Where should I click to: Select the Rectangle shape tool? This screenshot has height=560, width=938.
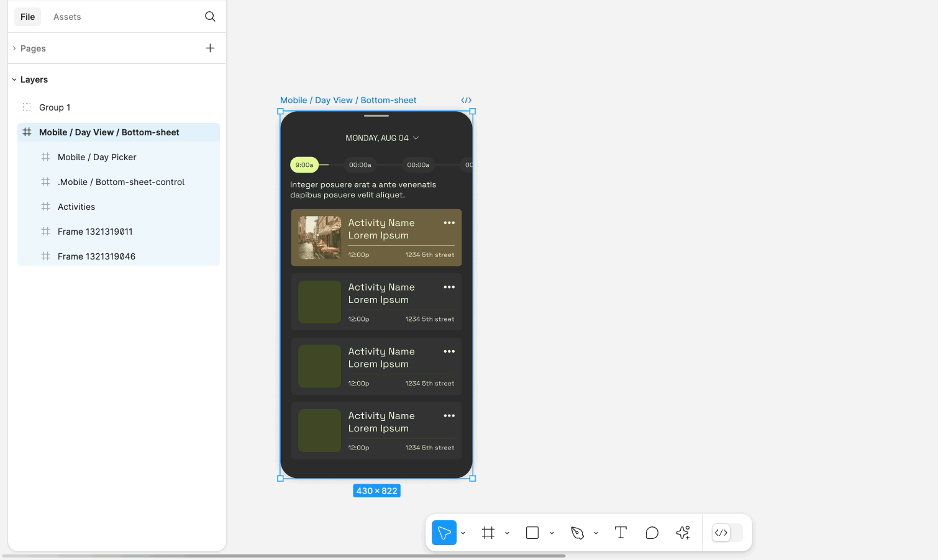click(532, 533)
